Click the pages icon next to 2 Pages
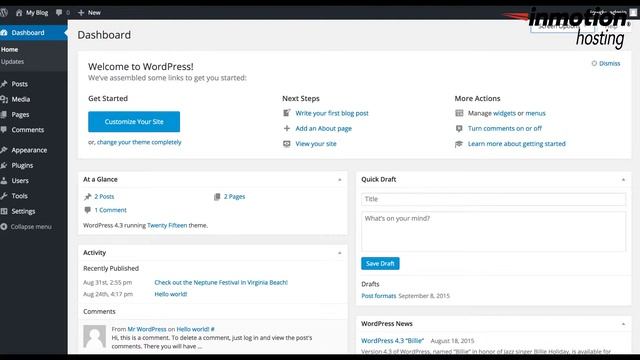The image size is (640, 360). [217, 197]
